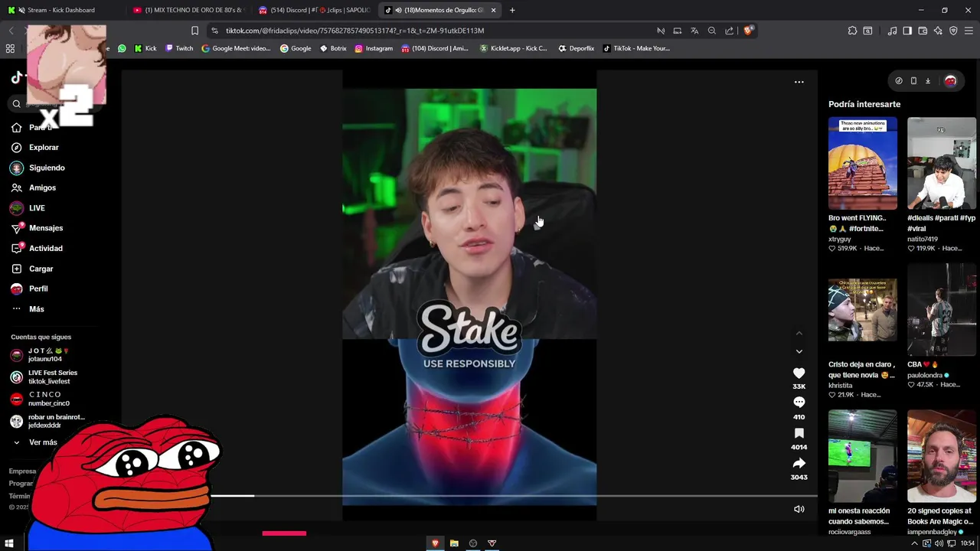Open Bro went FLYING fortnite video thumbnail
The width and height of the screenshot is (980, 551).
point(862,163)
